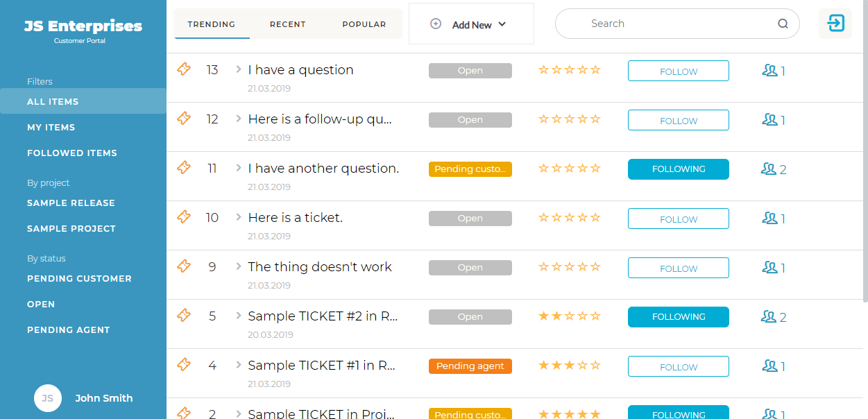Click the Search input field
The image size is (868, 419).
pos(677,24)
